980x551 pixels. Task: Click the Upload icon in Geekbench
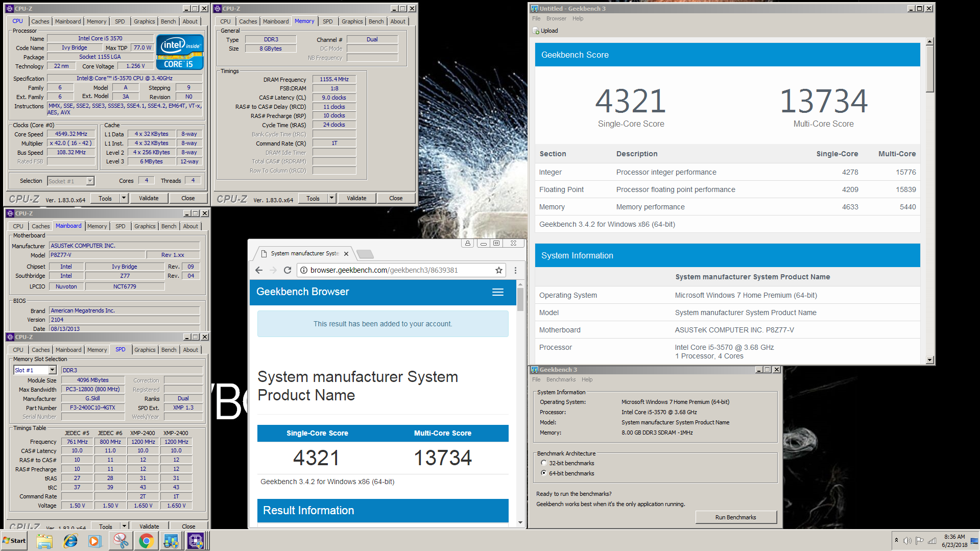click(x=536, y=31)
